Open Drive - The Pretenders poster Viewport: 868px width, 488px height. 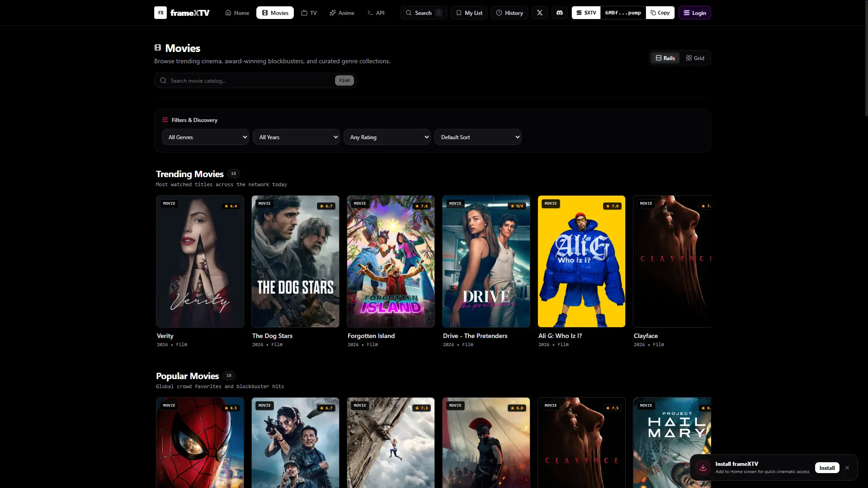[x=486, y=261]
